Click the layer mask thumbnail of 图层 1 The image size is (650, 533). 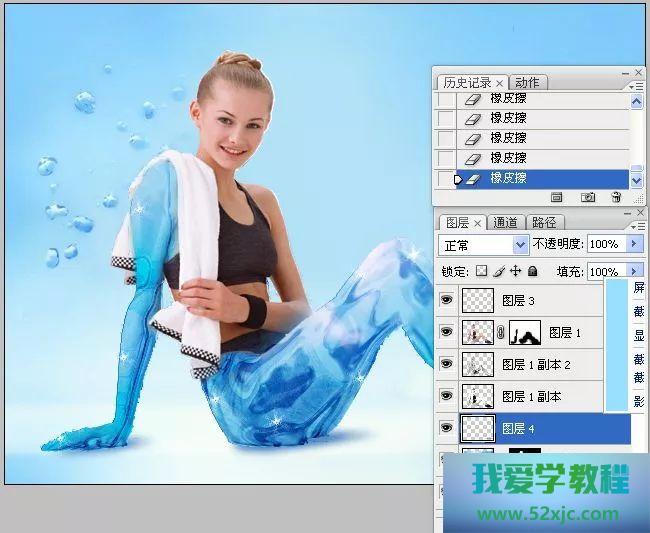pyautogui.click(x=525, y=333)
